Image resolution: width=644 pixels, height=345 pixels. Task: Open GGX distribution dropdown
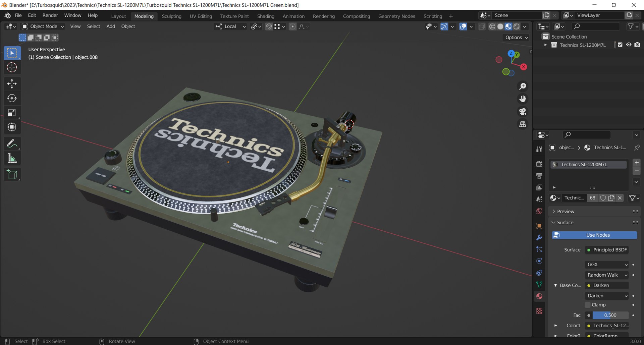pyautogui.click(x=607, y=265)
